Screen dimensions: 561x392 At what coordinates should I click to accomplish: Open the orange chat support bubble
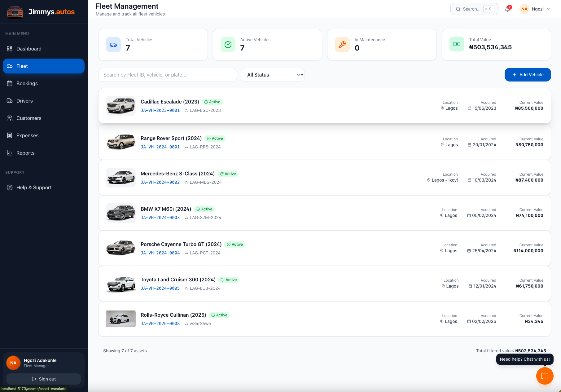click(545, 376)
